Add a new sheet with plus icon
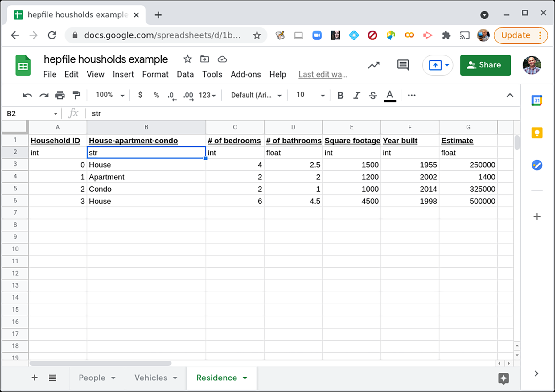 [x=35, y=378]
